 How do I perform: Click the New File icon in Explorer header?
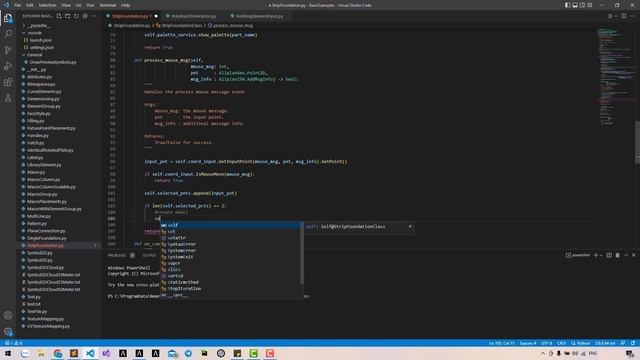(x=59, y=16)
